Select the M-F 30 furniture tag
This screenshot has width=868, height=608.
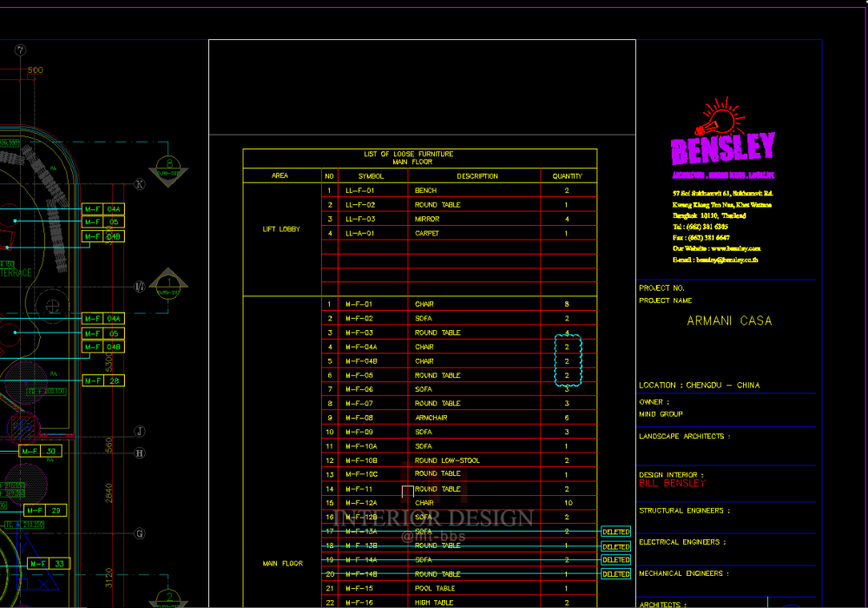pos(40,452)
